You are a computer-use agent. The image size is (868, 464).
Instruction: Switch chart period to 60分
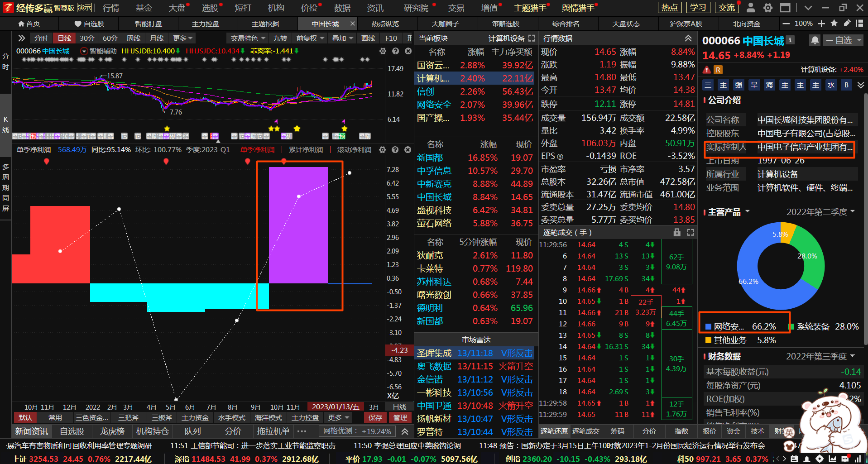(110, 38)
